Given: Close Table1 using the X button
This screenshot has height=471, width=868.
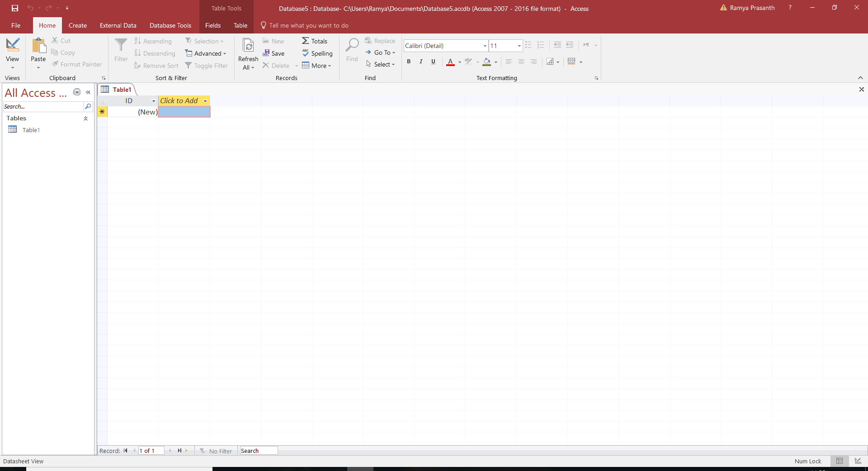Looking at the screenshot, I should (x=861, y=90).
